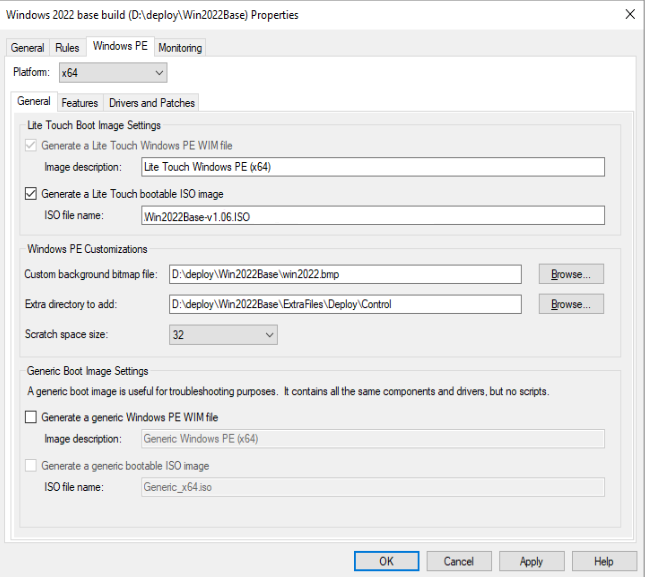Click the Windows PE Customizations heading
The image size is (645, 577).
(x=87, y=249)
